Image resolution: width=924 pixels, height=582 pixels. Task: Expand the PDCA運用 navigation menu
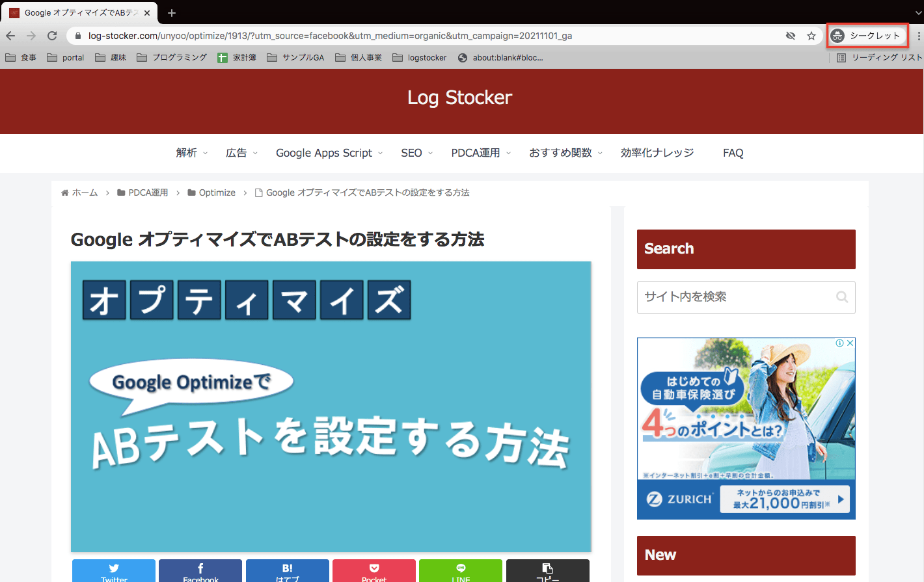pyautogui.click(x=482, y=153)
